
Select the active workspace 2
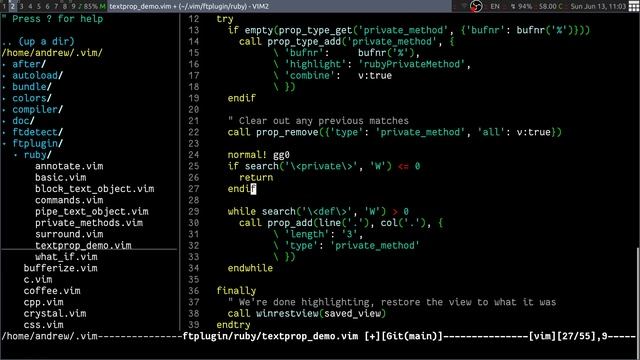click(x=13, y=6)
